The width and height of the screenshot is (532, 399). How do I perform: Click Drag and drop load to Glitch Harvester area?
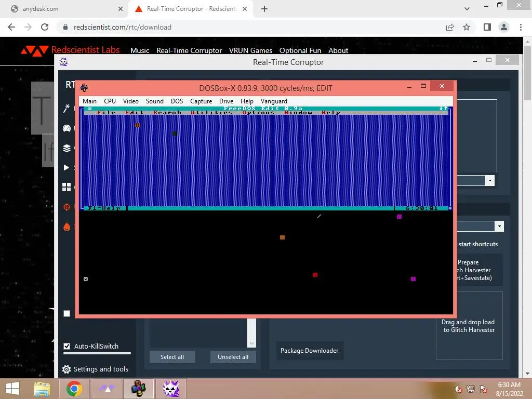pos(469,326)
